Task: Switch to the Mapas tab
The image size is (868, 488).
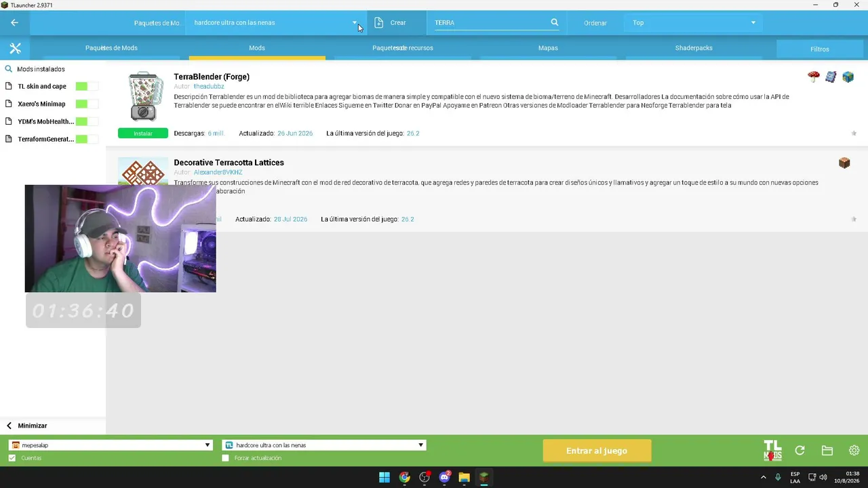Action: pyautogui.click(x=548, y=48)
